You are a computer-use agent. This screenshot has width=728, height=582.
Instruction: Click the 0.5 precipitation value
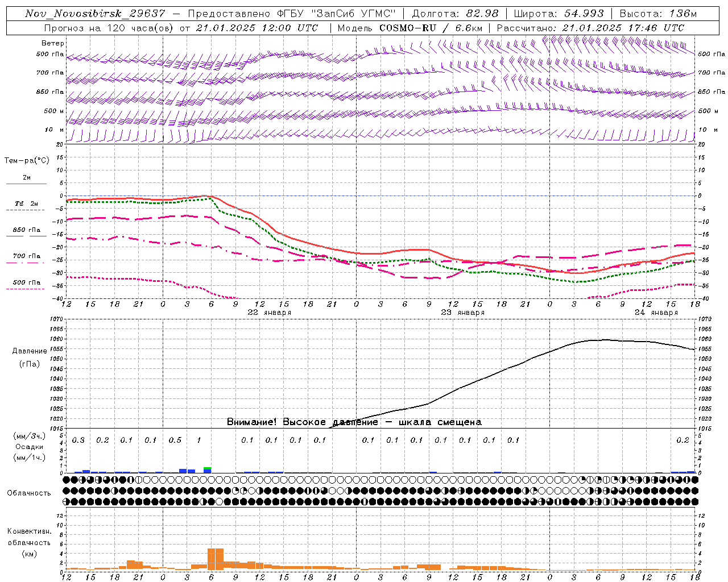point(175,440)
